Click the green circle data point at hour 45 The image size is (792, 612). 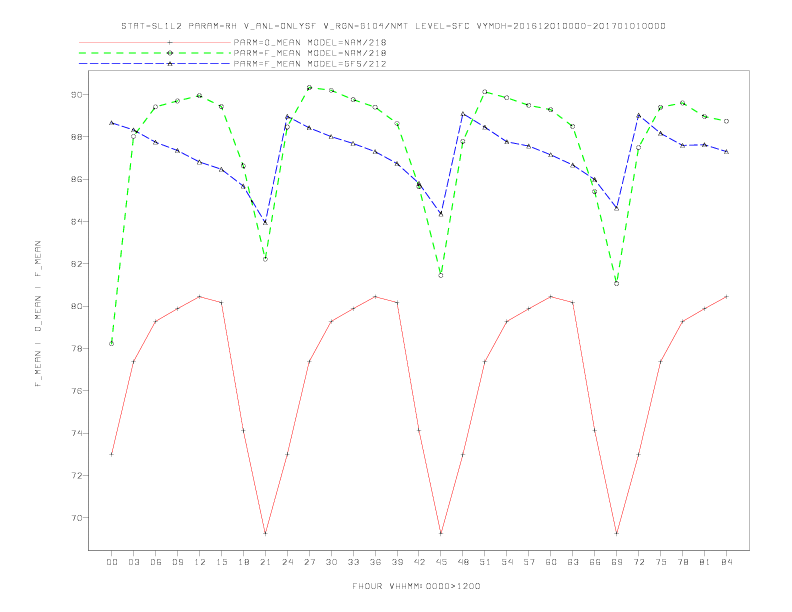[x=441, y=275]
